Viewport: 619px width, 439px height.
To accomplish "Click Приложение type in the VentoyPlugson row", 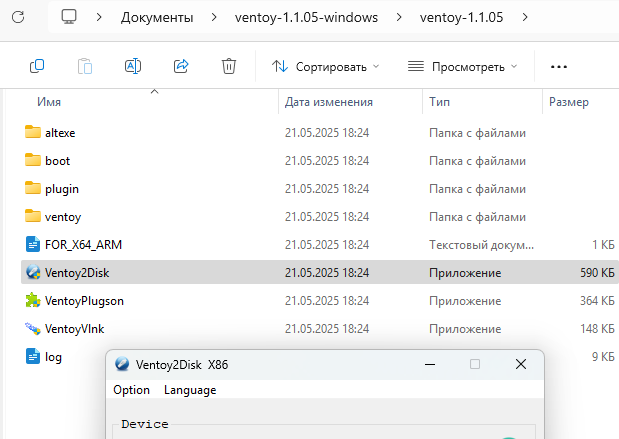I will pos(465,301).
